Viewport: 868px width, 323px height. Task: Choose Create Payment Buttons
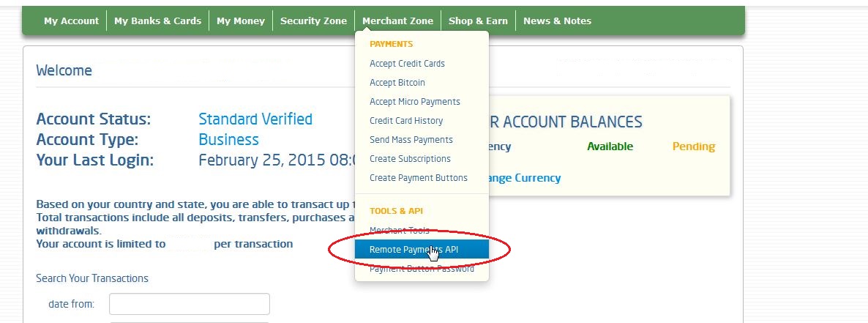click(x=419, y=178)
